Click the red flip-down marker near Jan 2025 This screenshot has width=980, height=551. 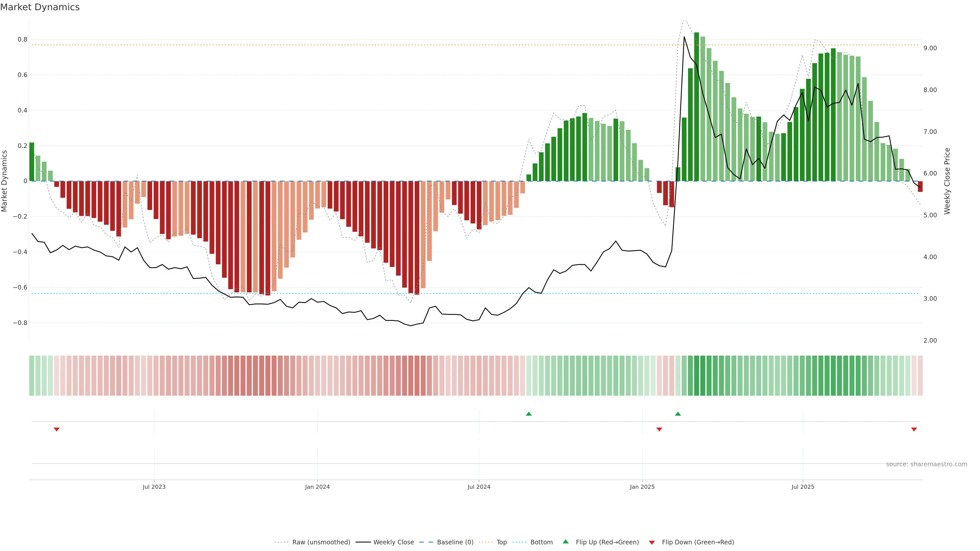point(659,429)
